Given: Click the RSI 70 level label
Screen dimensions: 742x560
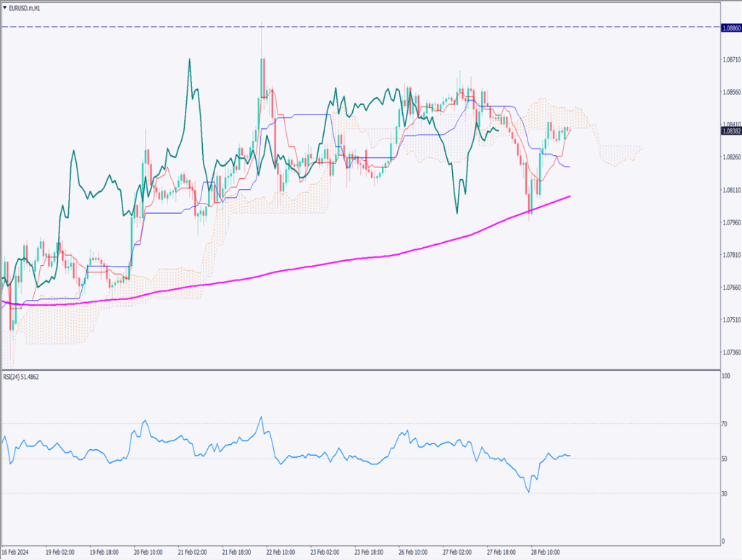Looking at the screenshot, I should pos(725,424).
